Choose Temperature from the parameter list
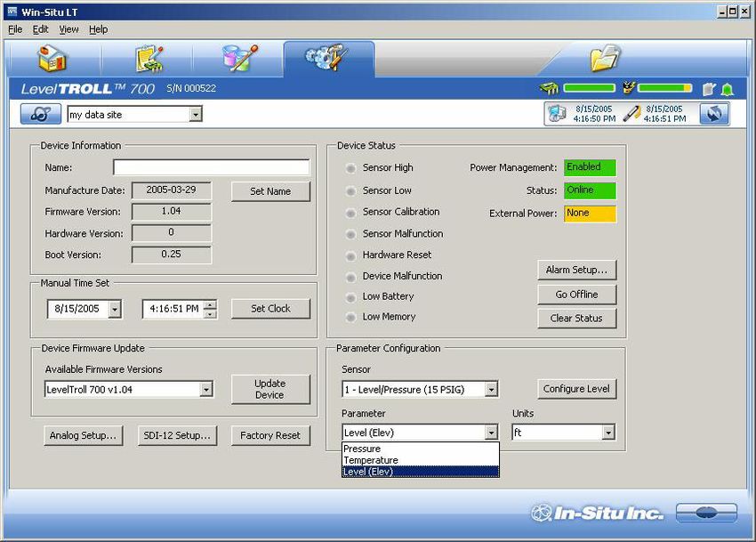The height and width of the screenshot is (542, 756). [421, 460]
